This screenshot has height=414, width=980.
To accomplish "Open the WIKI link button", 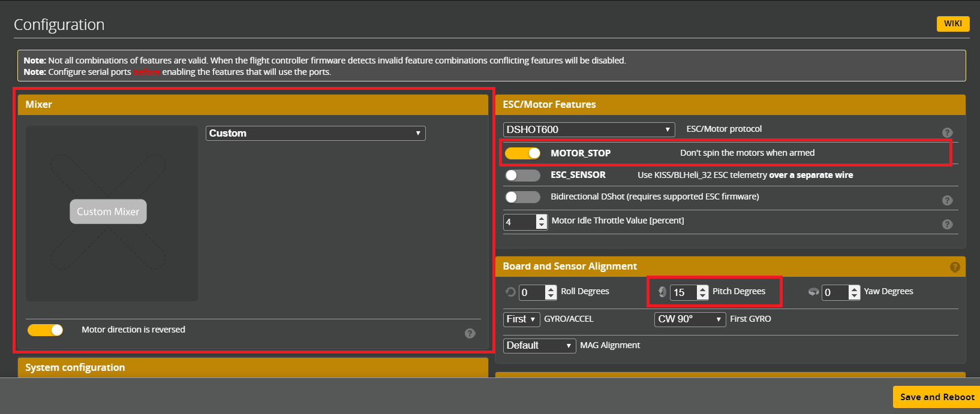I will pyautogui.click(x=953, y=23).
